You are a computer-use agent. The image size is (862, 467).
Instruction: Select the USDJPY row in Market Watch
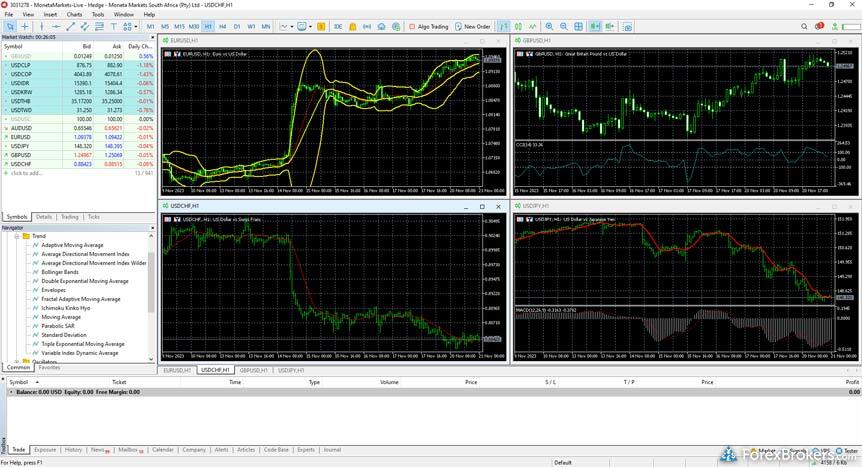click(78, 146)
